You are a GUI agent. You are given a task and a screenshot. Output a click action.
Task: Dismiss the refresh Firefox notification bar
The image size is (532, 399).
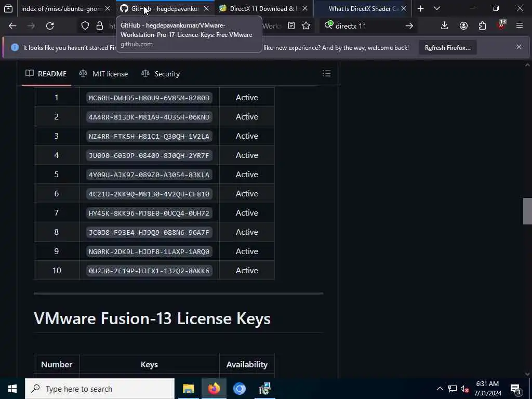[x=519, y=47]
